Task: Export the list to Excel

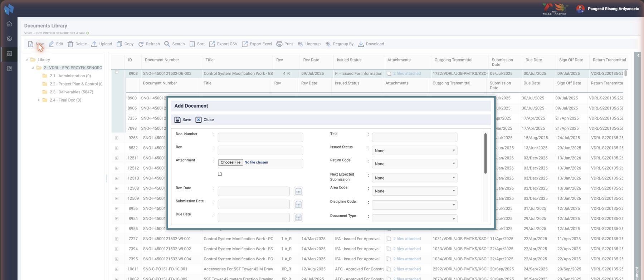Action: (257, 44)
